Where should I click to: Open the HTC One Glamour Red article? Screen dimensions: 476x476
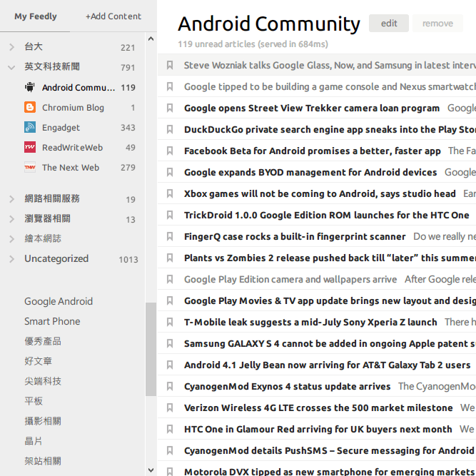click(x=318, y=429)
